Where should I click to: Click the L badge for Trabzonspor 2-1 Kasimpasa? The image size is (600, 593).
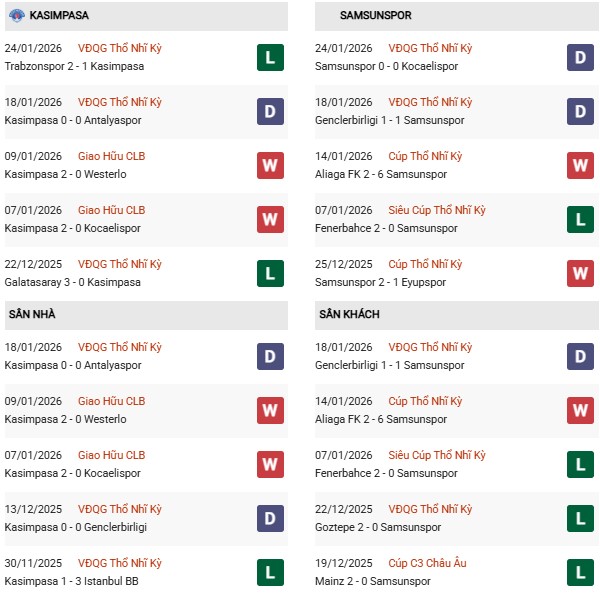(x=270, y=57)
